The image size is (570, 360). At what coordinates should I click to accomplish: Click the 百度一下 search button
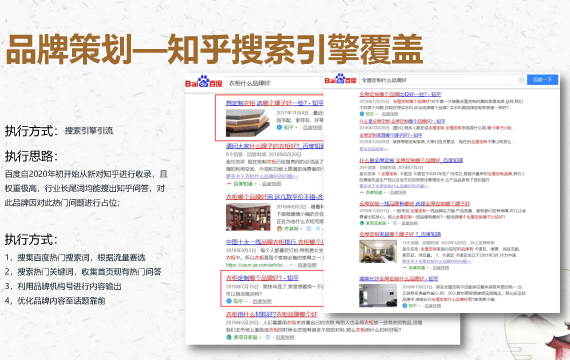coord(542,80)
